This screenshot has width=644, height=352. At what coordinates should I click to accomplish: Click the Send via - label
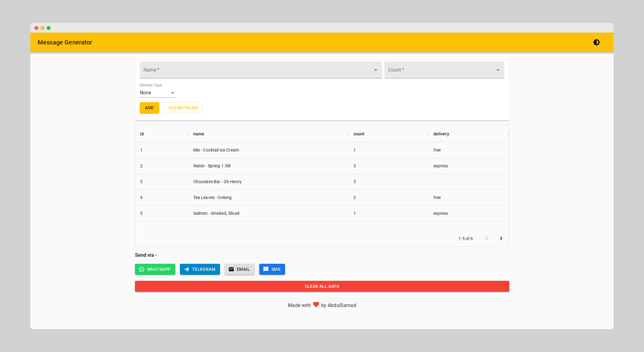146,255
